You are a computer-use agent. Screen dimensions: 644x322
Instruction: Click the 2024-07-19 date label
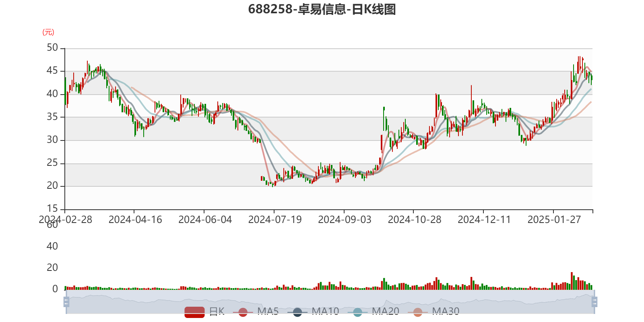click(x=275, y=220)
